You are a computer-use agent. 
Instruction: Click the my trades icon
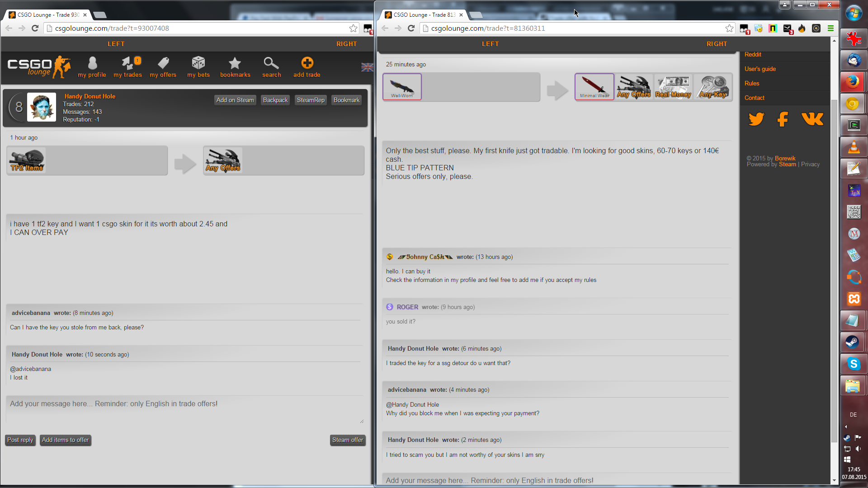tap(127, 63)
